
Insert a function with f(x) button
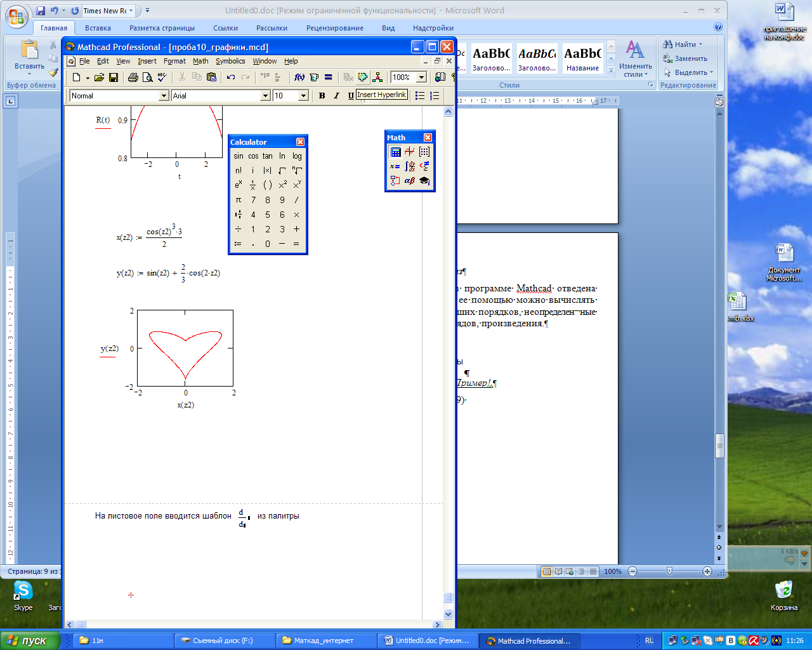click(299, 77)
